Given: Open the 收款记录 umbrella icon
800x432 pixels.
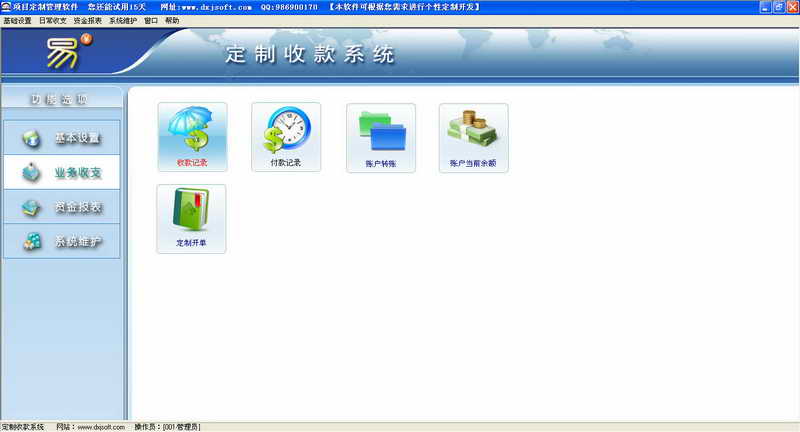Looking at the screenshot, I should 192,137.
